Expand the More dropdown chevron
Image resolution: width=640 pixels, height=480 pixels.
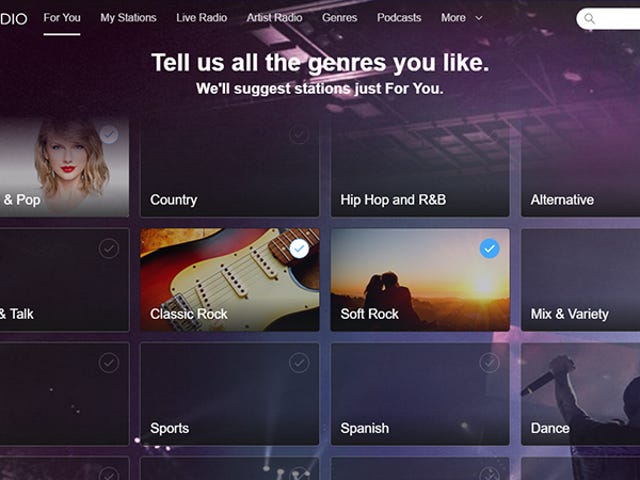pos(479,18)
